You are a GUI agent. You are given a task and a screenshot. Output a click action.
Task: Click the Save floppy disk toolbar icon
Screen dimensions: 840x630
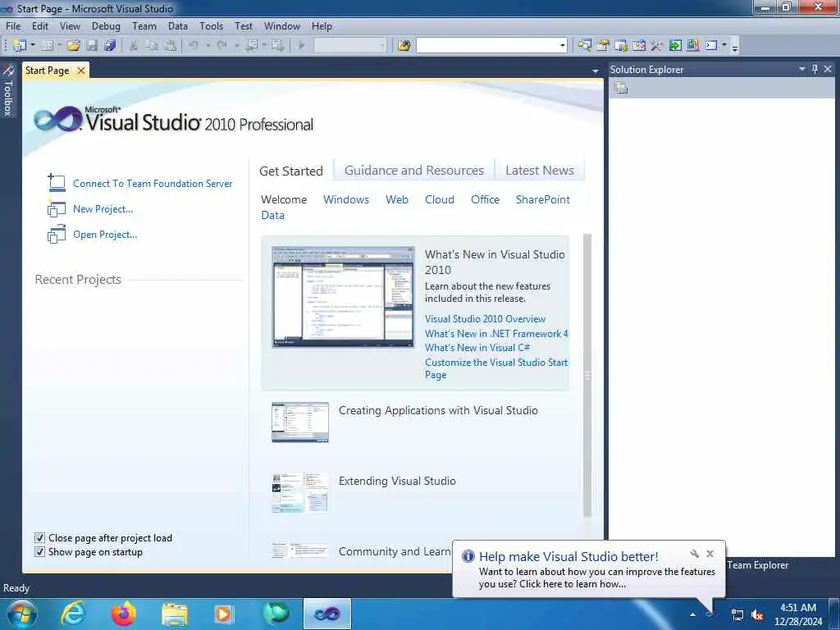92,46
